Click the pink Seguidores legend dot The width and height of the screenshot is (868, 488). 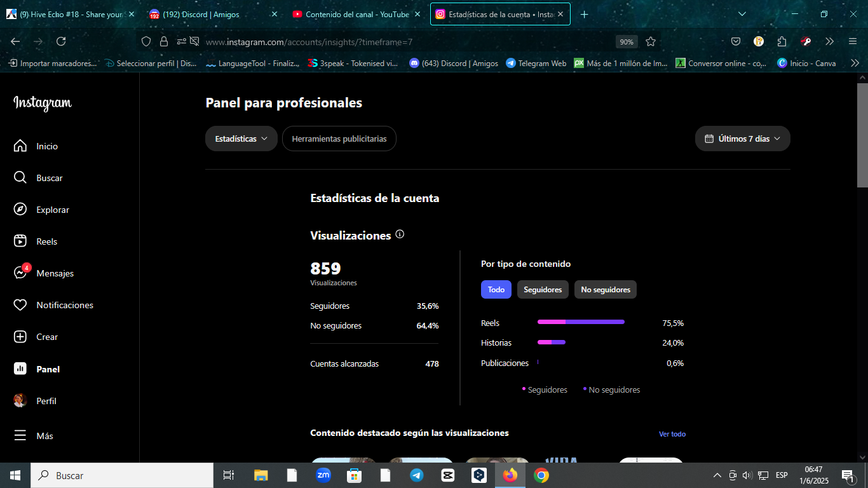click(524, 388)
